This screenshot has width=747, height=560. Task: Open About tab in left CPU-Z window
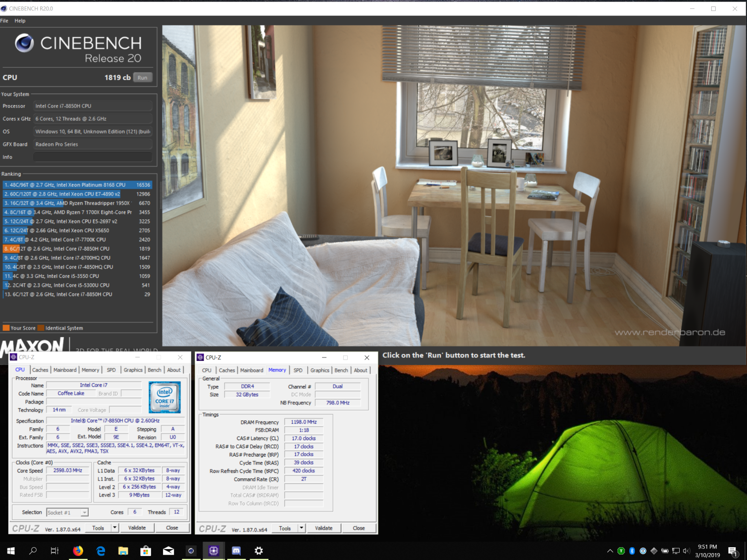click(x=174, y=370)
